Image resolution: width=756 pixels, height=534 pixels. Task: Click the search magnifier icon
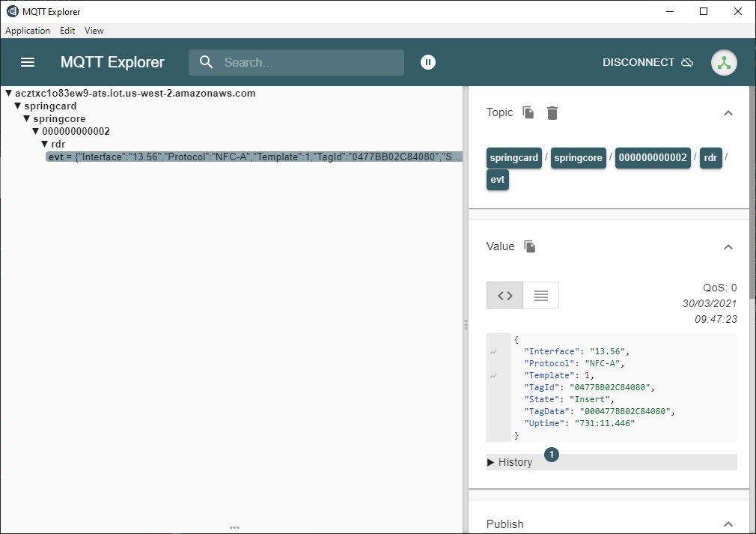pos(207,62)
